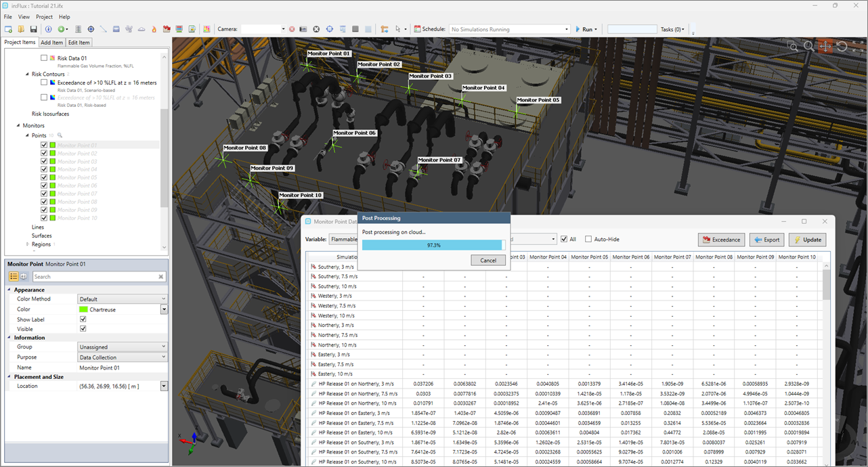Click the red delete camera icon
This screenshot has width=868, height=467.
(x=292, y=29)
